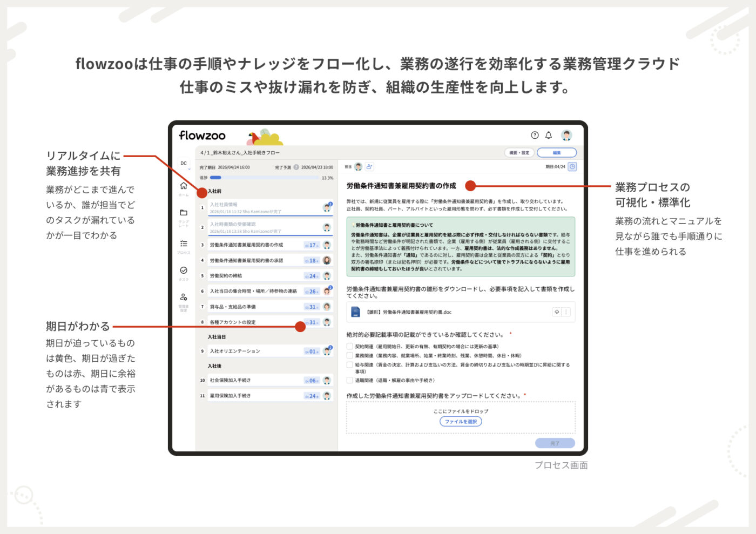
Task: Click avatar on 入社時書類の受領確認 row
Action: point(327,227)
